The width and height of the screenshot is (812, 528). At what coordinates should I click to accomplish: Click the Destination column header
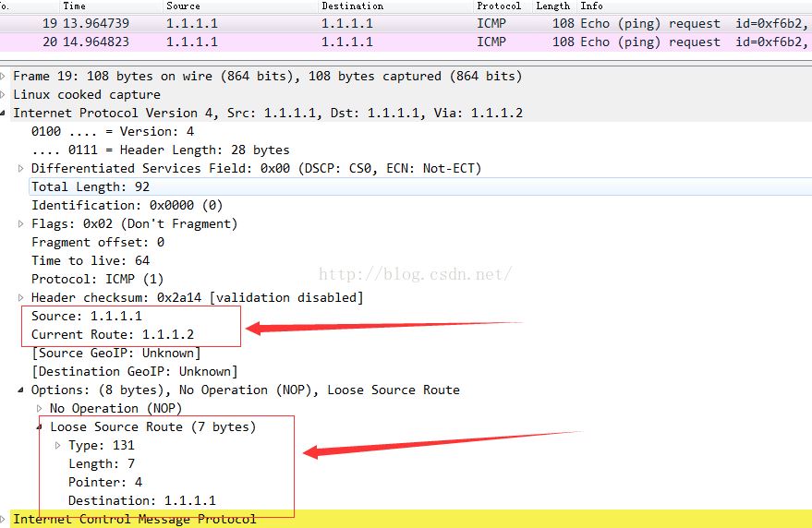pos(352,6)
